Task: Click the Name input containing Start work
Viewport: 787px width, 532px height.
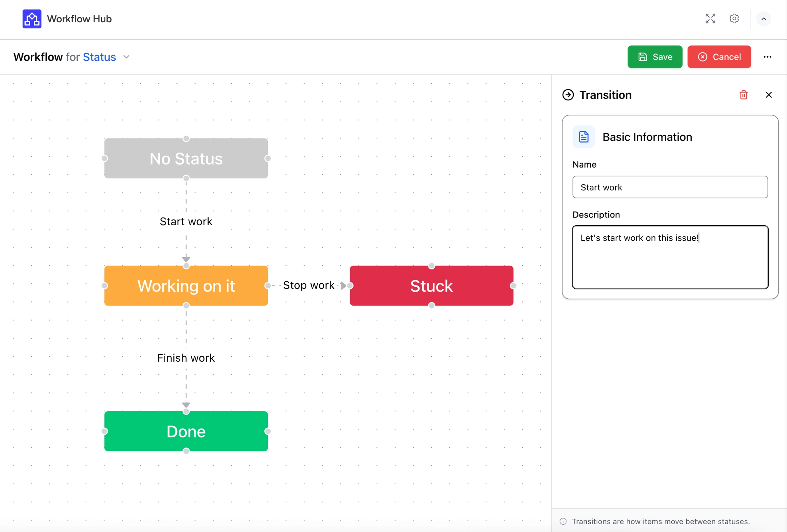Action: pos(670,187)
